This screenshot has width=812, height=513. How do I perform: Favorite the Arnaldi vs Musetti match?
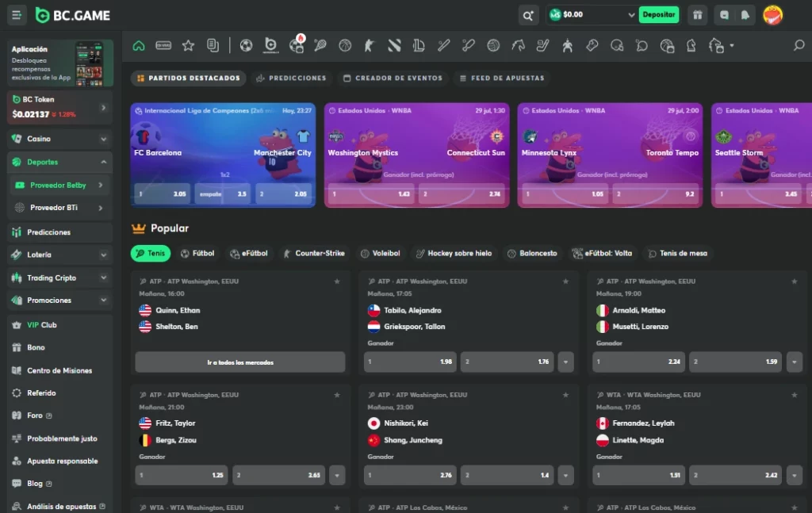click(x=795, y=281)
